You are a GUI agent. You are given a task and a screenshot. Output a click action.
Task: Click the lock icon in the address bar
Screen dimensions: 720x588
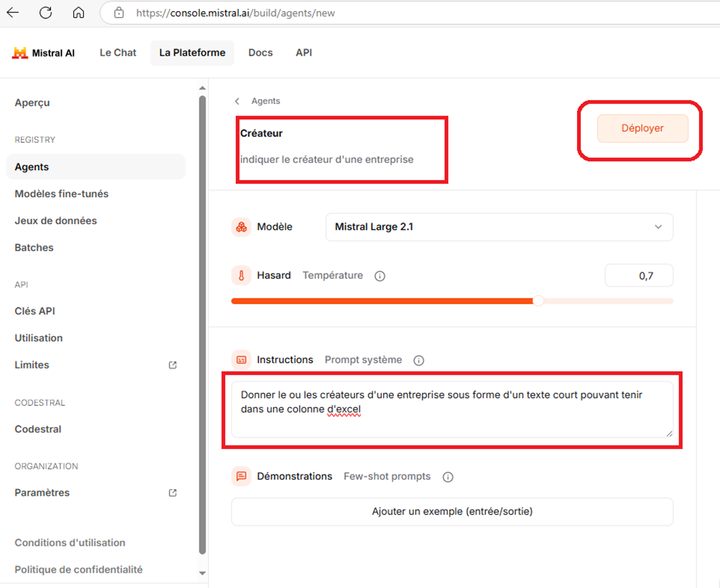click(x=119, y=13)
